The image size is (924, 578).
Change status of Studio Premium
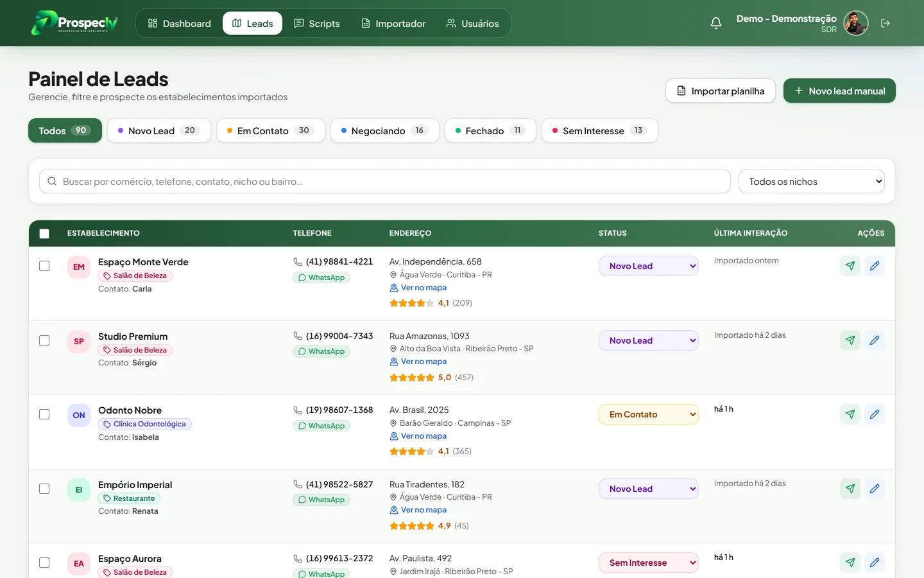pyautogui.click(x=649, y=340)
